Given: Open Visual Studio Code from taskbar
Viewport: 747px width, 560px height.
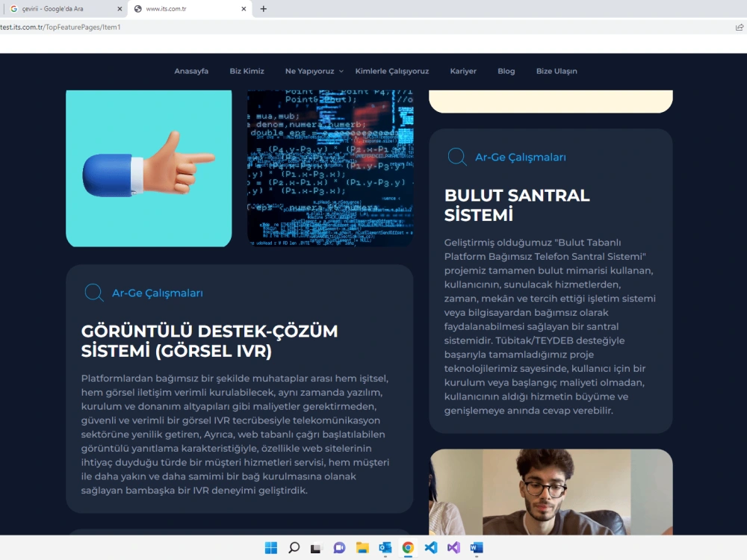Looking at the screenshot, I should [x=431, y=547].
